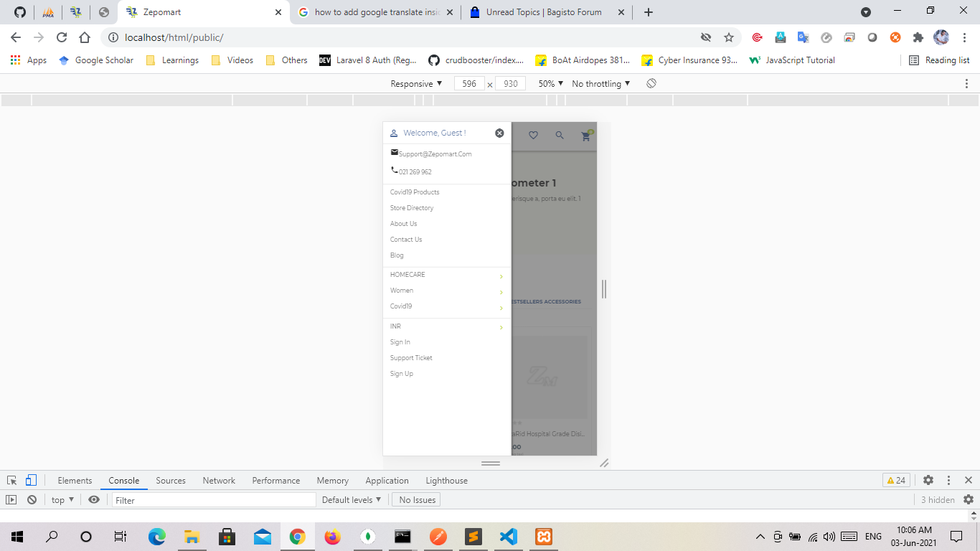Open the shopping cart icon
Viewport: 980px width, 551px height.
(586, 136)
